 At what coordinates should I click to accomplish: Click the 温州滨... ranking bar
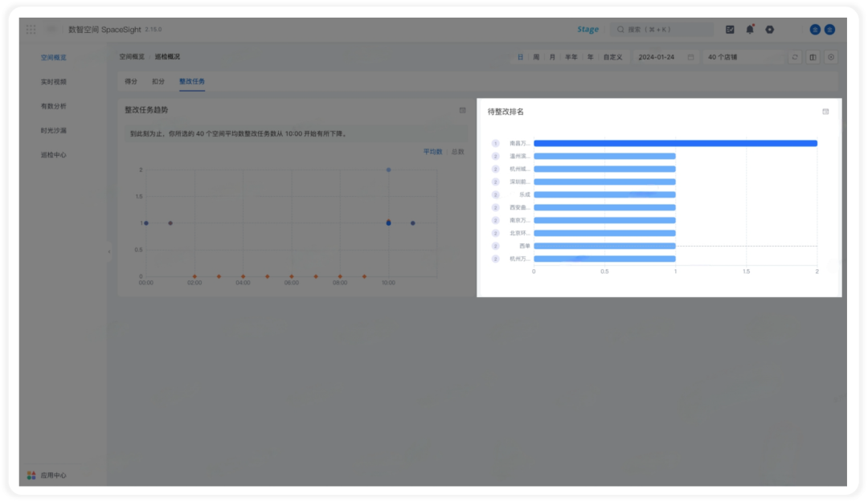(604, 156)
